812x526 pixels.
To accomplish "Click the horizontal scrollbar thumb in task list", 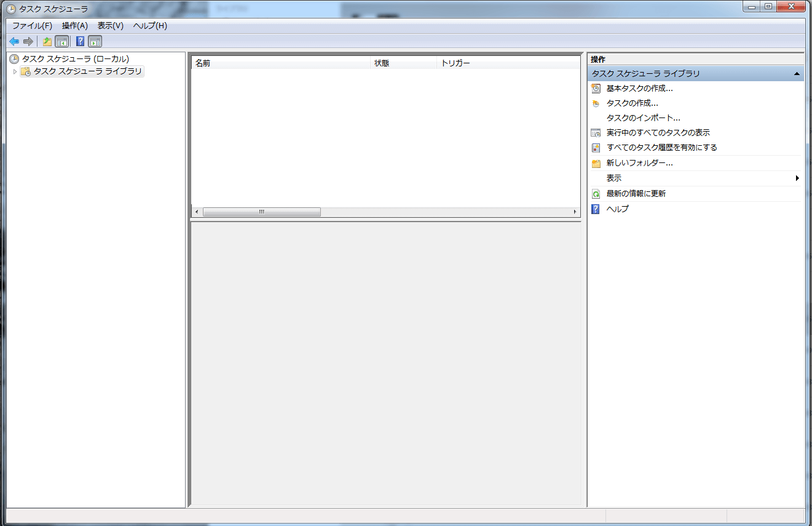I will click(x=261, y=212).
